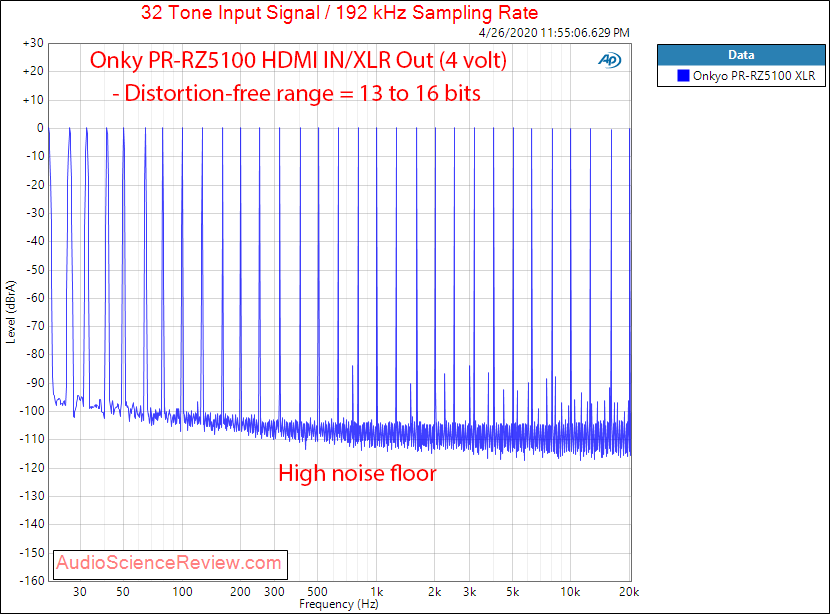Click the "500" frequency axis tick label
830x614 pixels.
(317, 592)
